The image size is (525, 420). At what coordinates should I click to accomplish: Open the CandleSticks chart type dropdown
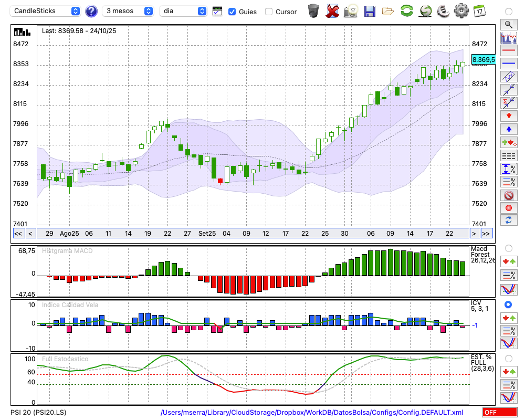(x=46, y=11)
